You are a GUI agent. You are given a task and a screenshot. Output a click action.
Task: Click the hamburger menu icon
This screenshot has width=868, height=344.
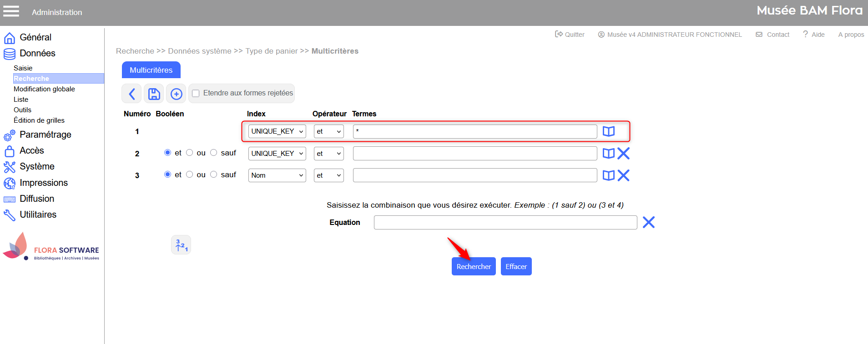tap(11, 11)
